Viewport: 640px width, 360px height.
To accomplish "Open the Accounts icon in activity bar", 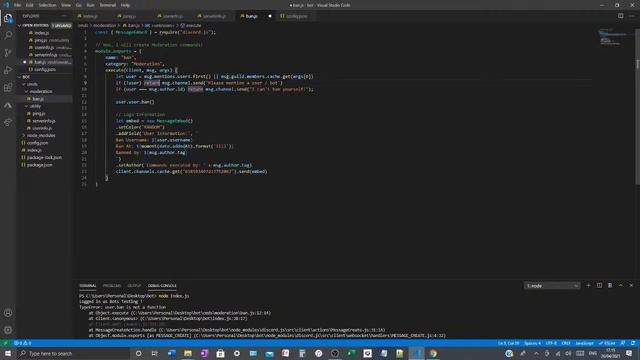I will click(8, 313).
